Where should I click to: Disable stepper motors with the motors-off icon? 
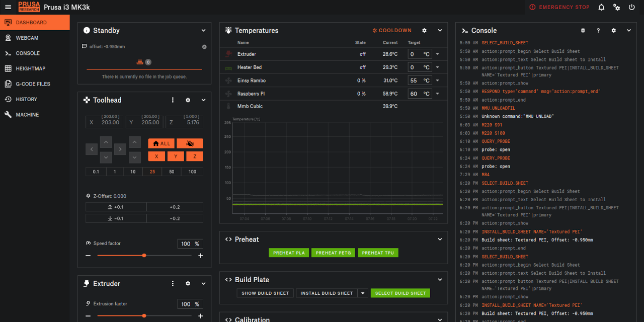tap(190, 143)
